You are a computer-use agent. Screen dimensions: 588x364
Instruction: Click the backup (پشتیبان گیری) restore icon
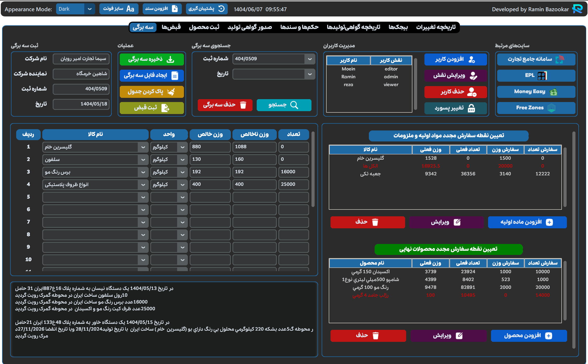[x=221, y=9]
